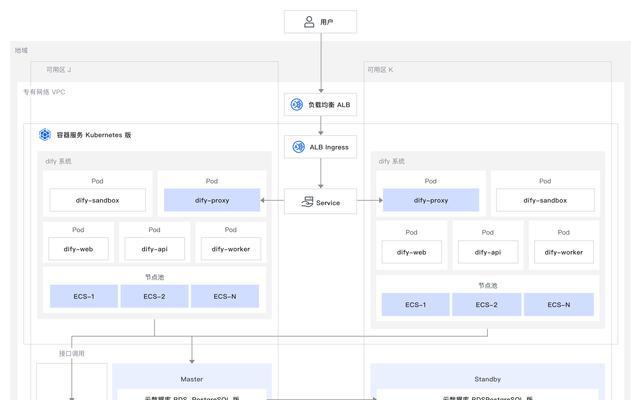641x400 pixels.
Task: Select Pod label above zone K dify-proxy
Action: 430,181
